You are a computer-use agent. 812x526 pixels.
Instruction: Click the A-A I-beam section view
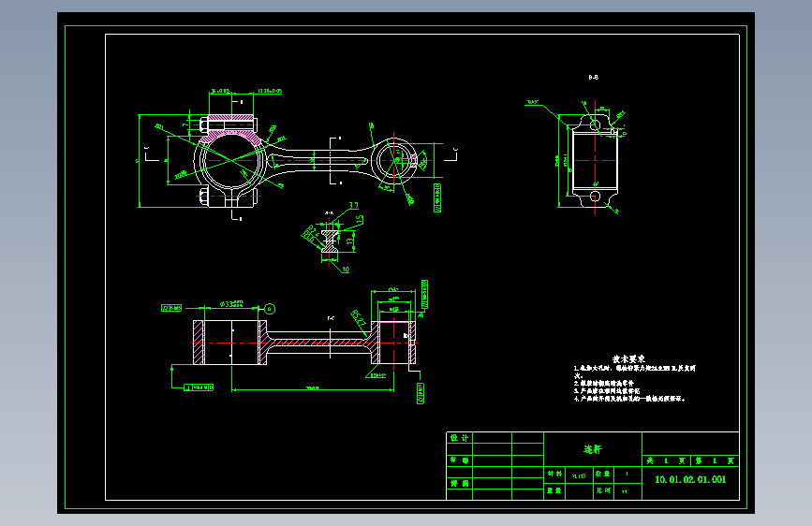330,241
